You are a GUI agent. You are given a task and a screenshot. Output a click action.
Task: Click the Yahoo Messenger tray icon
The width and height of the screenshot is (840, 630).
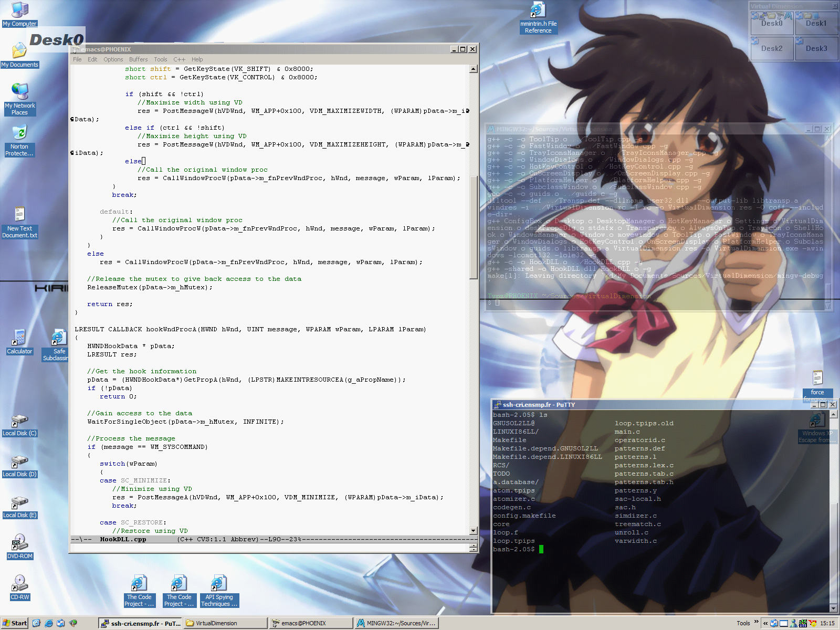click(812, 623)
